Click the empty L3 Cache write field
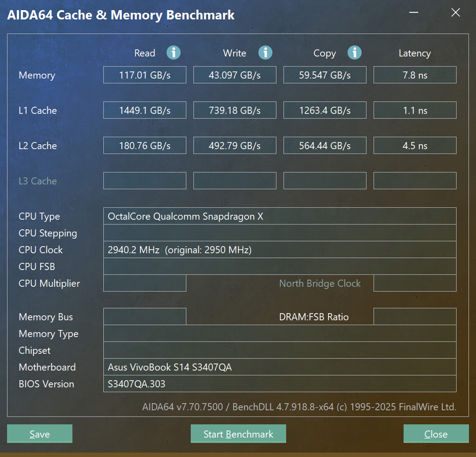 point(235,181)
